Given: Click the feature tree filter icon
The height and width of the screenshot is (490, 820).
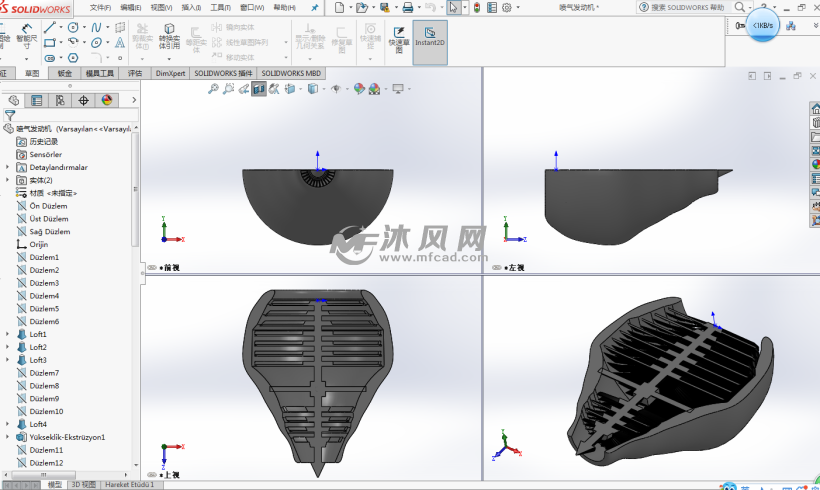Looking at the screenshot, I should tap(10, 115).
